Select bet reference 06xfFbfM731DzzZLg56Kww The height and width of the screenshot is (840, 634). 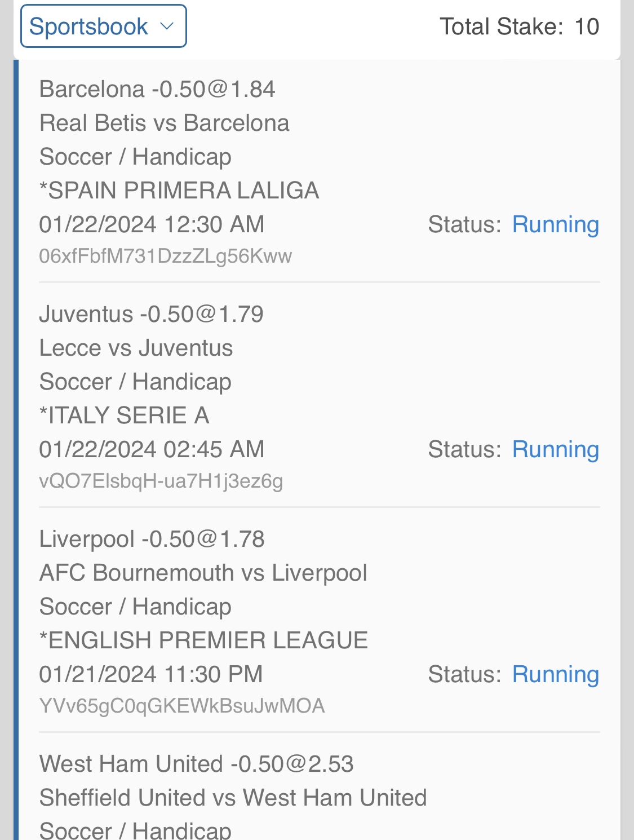click(165, 256)
